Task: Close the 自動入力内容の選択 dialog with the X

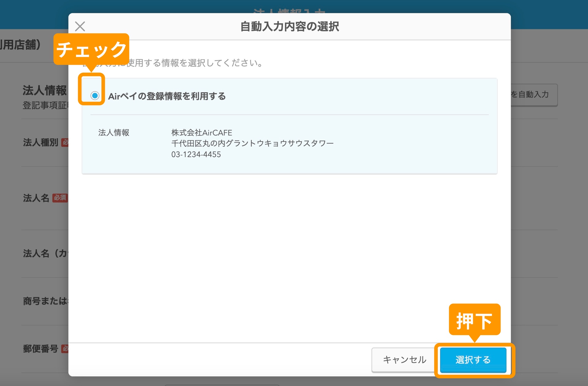Action: 80,26
